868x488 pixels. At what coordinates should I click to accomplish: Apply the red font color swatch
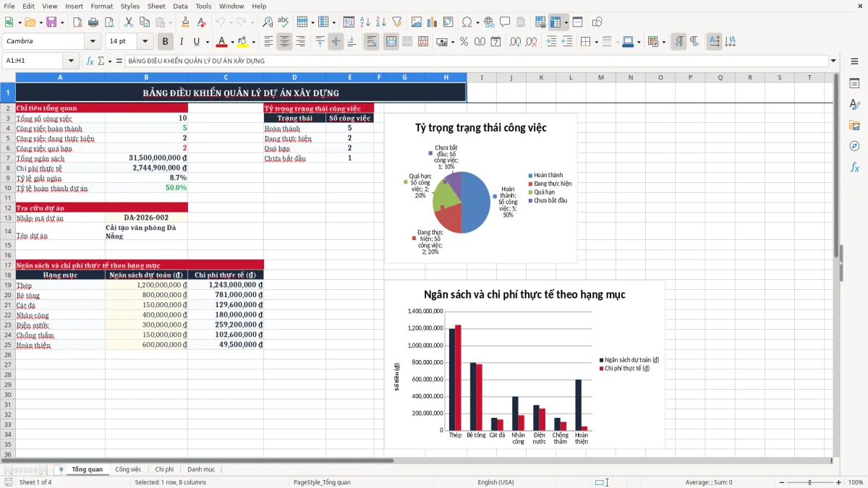point(221,42)
